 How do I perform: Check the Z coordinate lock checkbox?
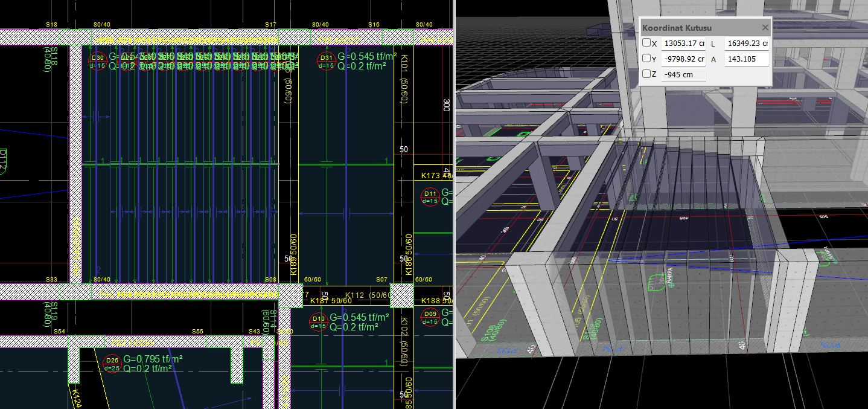pyautogui.click(x=646, y=74)
